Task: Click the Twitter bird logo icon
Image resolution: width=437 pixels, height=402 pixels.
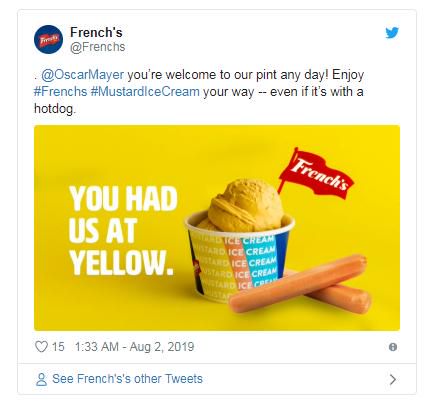Action: tap(392, 33)
